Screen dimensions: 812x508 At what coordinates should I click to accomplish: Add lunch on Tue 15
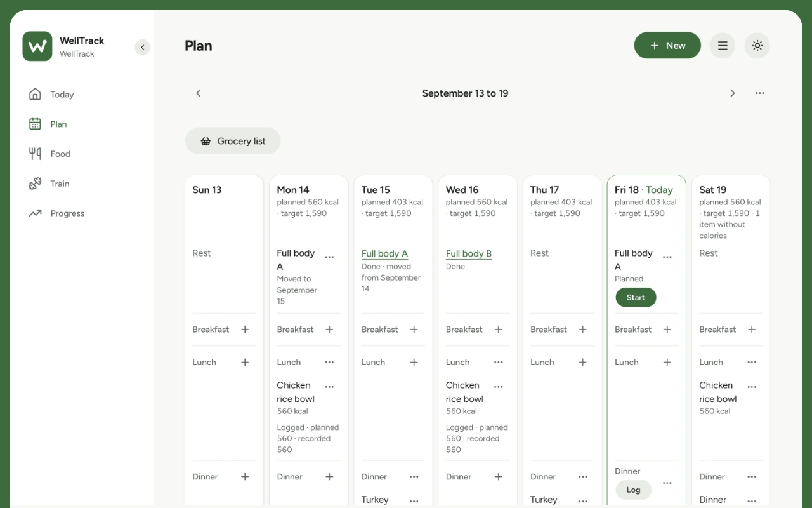(x=414, y=363)
